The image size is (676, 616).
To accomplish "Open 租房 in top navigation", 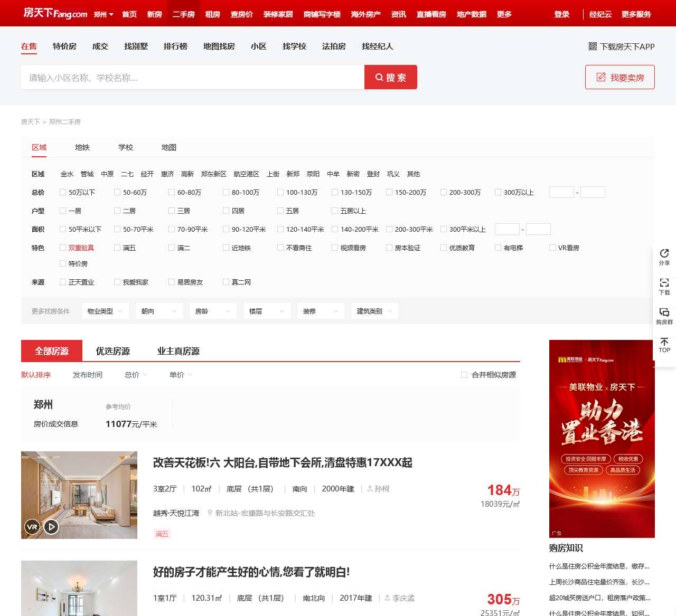I will pos(213,14).
